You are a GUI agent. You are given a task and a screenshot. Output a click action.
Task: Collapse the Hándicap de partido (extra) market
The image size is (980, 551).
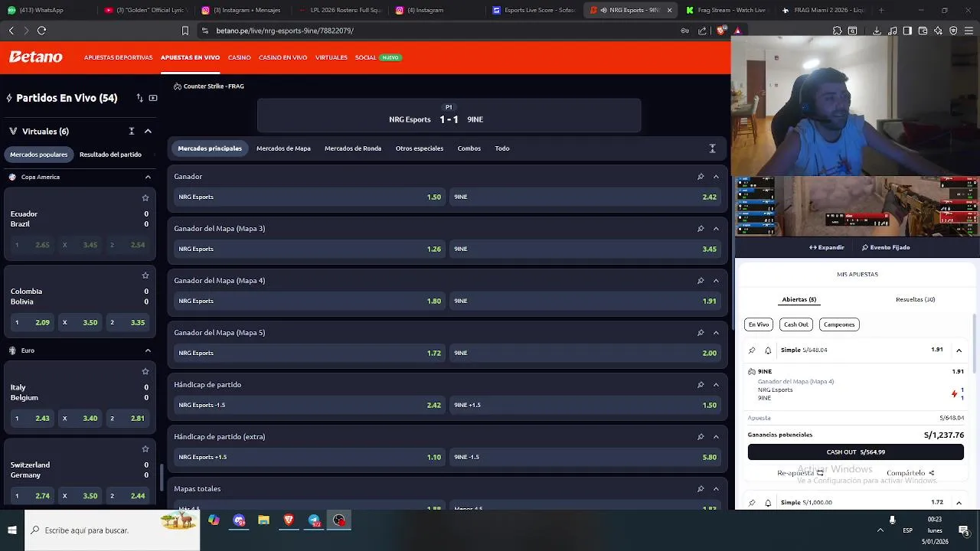click(716, 437)
